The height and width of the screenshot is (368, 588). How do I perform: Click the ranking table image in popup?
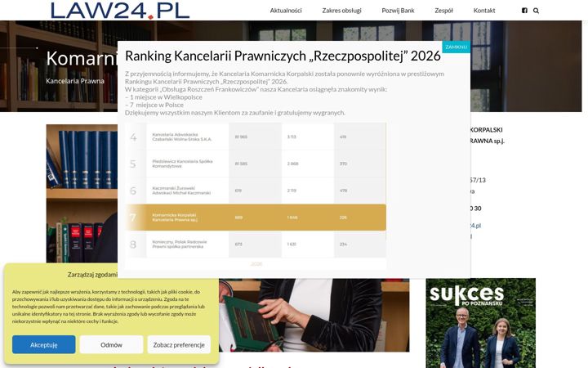pos(256,195)
